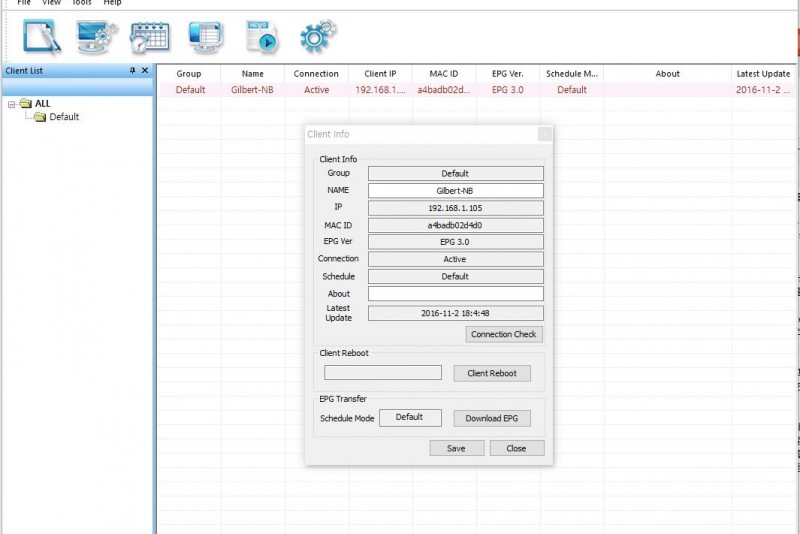
Task: Open the calendar schedule toolbar icon
Action: pos(150,36)
